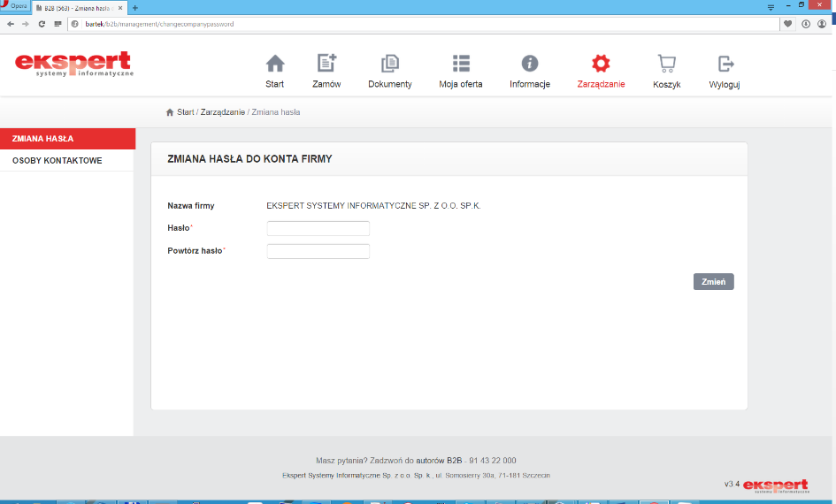Click the Wyloguj label in navigation

(725, 85)
